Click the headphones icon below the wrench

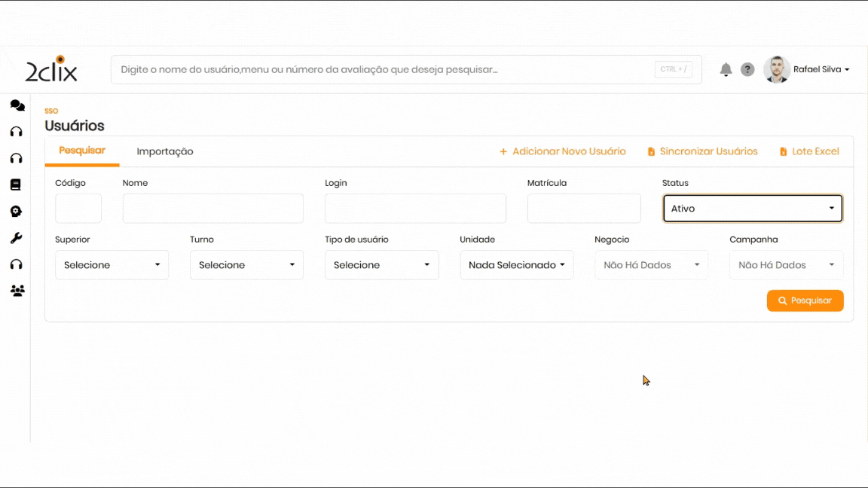click(x=17, y=264)
